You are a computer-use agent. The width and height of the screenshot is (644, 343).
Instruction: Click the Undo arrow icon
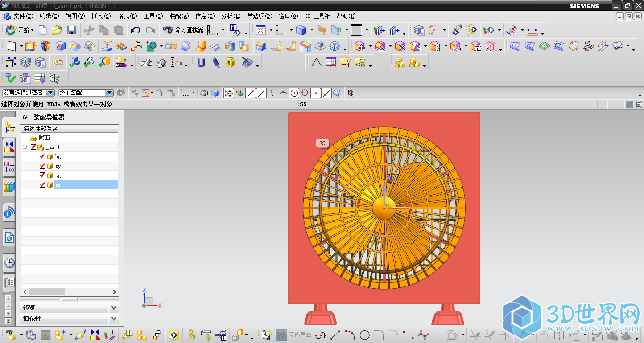pos(136,30)
